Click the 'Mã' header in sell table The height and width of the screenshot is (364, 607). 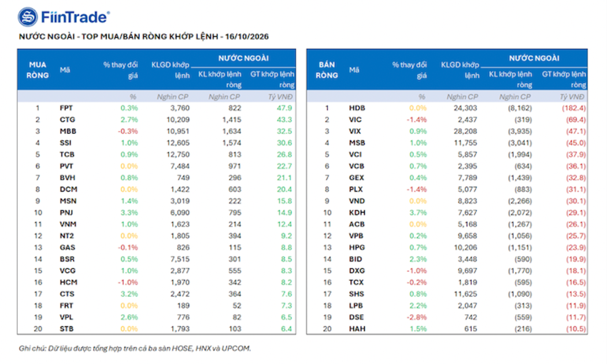point(354,70)
